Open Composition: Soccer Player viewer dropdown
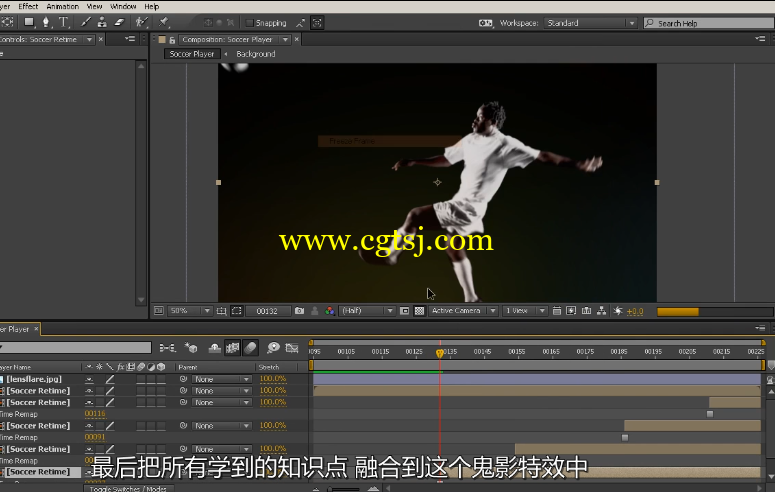775x492 pixels. click(x=285, y=40)
